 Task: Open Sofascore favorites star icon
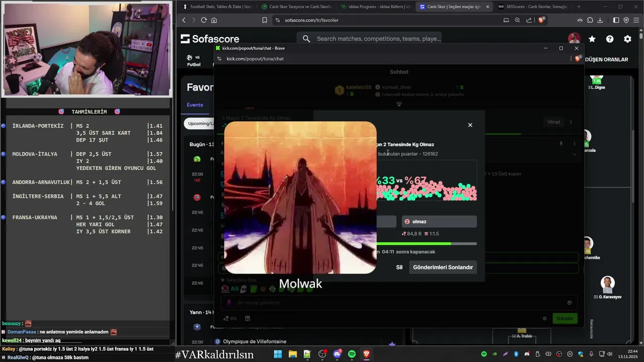[x=592, y=39]
